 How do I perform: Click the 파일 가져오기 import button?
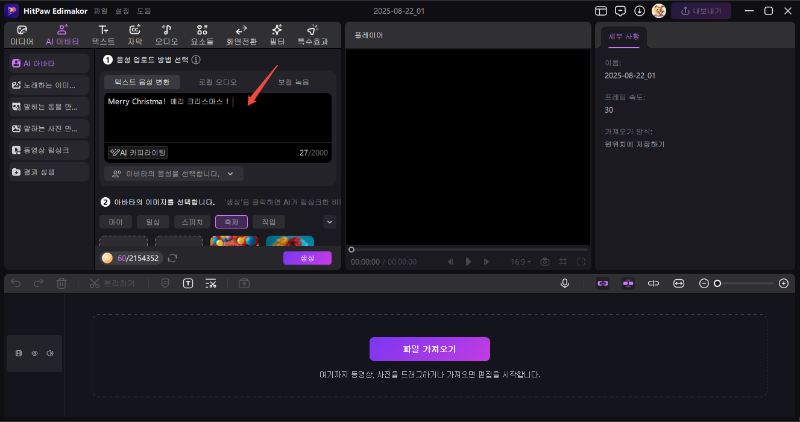pos(430,349)
